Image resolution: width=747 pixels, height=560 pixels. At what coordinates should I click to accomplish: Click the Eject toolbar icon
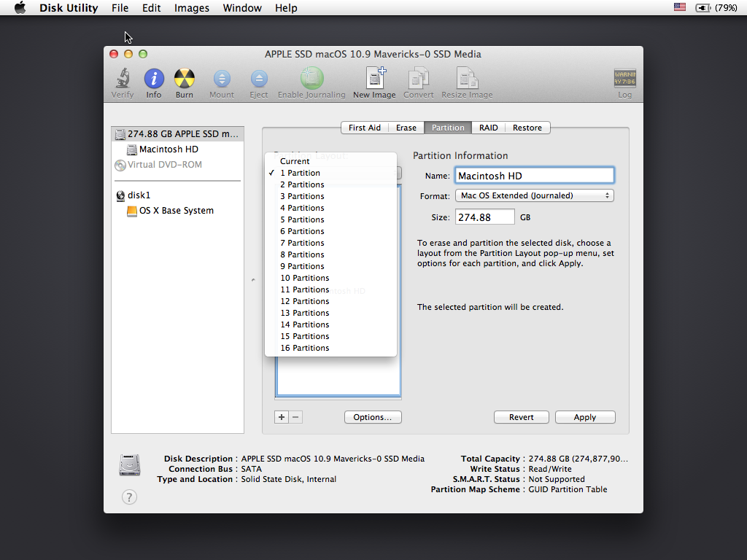click(259, 79)
